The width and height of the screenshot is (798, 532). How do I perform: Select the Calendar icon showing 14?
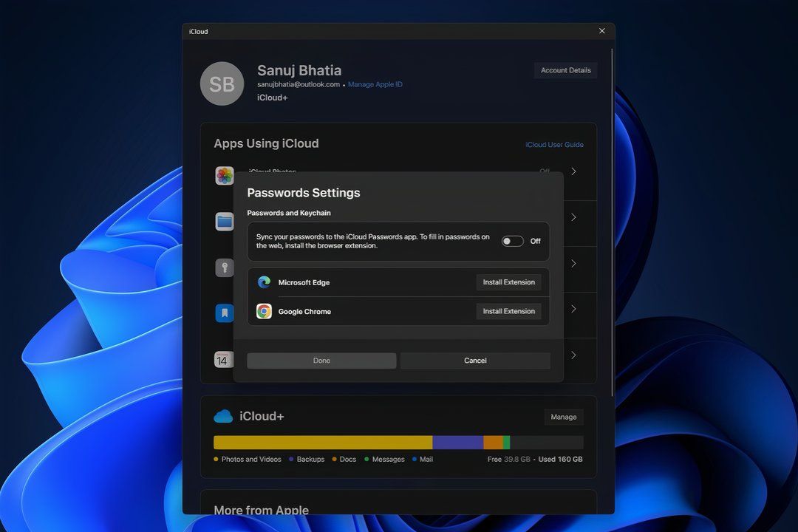click(222, 360)
